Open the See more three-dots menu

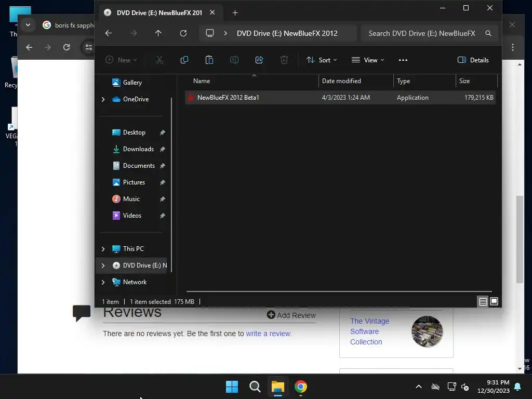click(x=403, y=60)
